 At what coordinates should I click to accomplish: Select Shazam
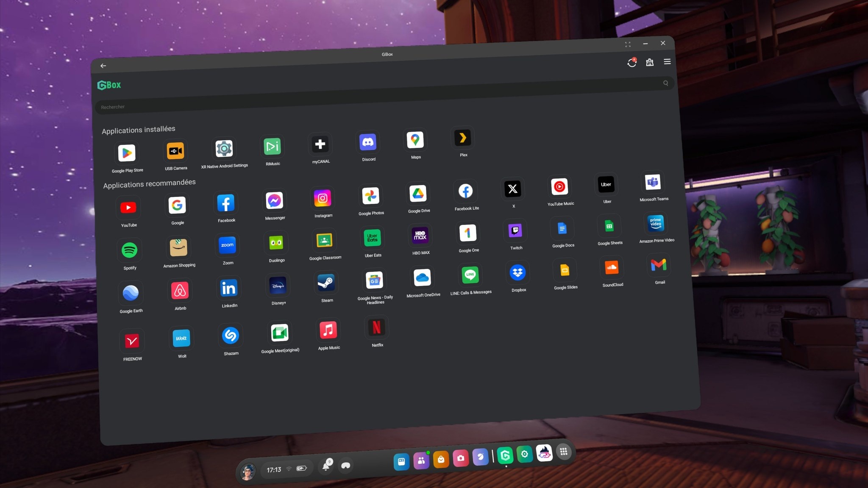point(230,335)
